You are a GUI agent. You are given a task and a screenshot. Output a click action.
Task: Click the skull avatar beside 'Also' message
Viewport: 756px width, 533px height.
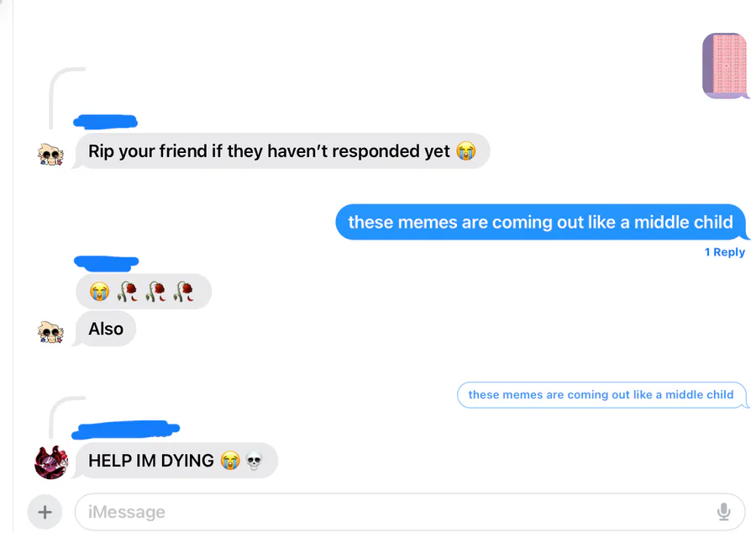tap(50, 332)
